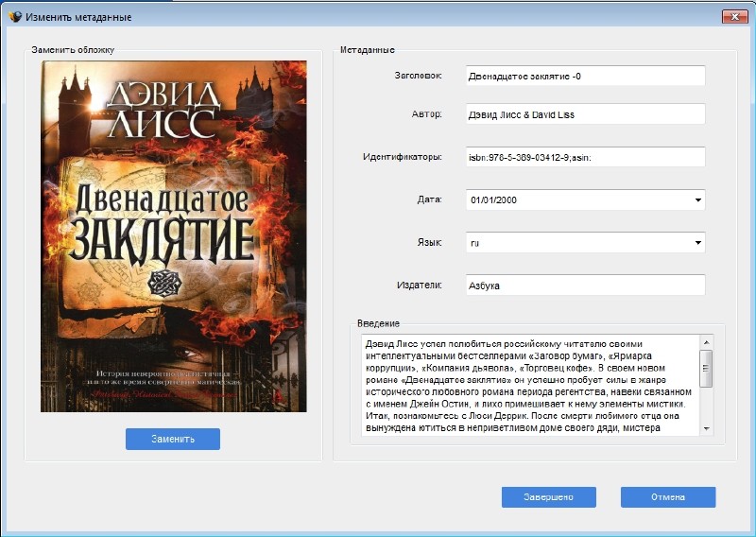Click the scroll up arrow of Введение box

706,342
